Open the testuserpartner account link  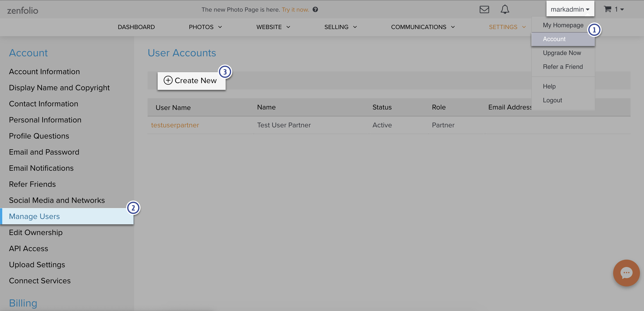[x=175, y=125]
